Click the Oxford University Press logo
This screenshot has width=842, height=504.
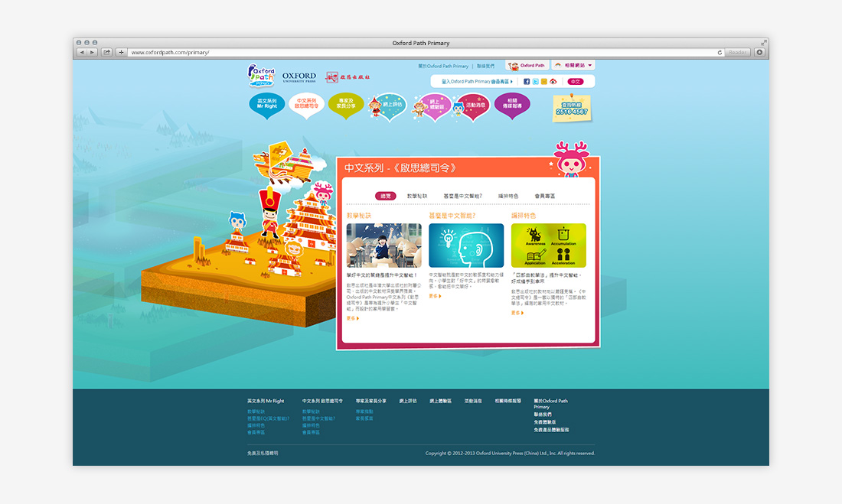pos(299,77)
